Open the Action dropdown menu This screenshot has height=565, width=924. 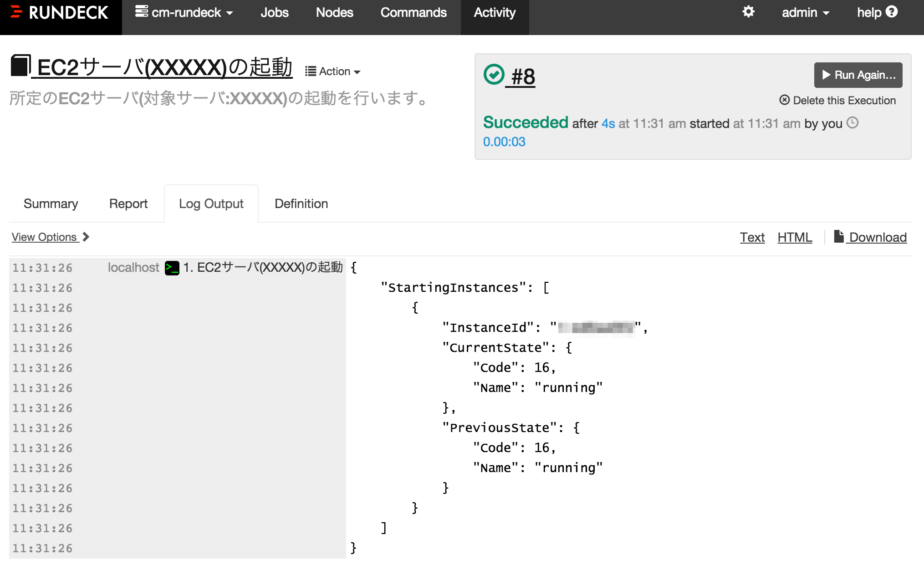(333, 71)
